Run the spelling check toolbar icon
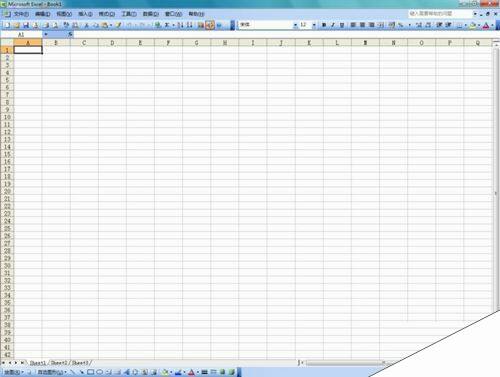500x377 pixels. click(x=66, y=25)
